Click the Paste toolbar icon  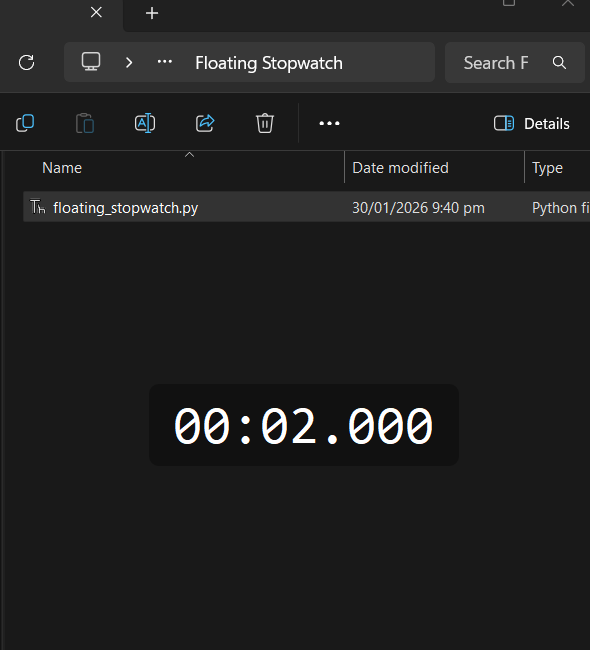[x=85, y=124]
